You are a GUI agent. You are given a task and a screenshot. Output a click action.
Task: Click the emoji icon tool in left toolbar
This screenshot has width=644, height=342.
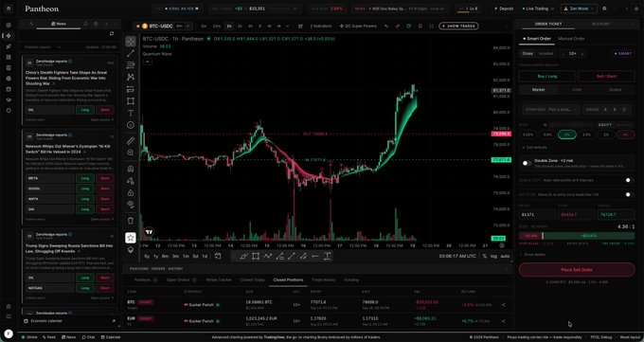131,125
